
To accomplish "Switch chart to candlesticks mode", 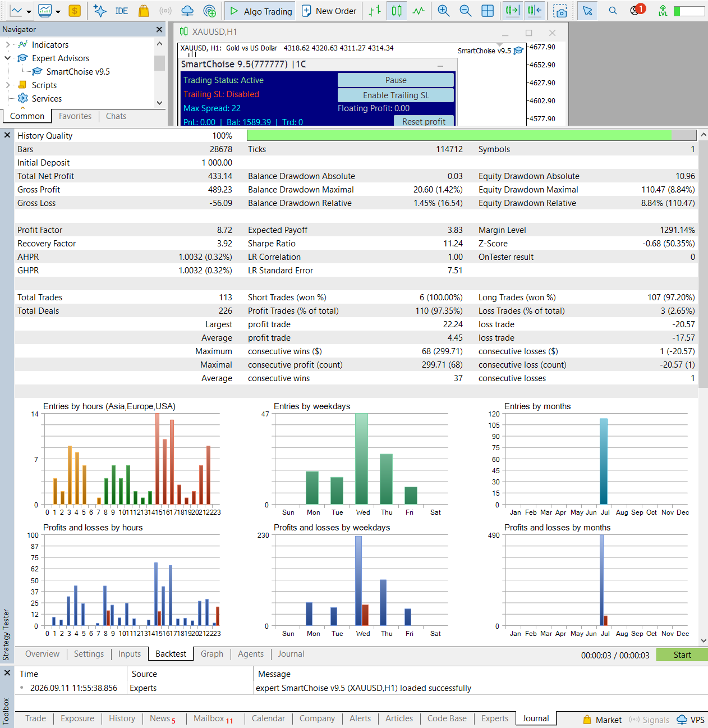I will (397, 11).
